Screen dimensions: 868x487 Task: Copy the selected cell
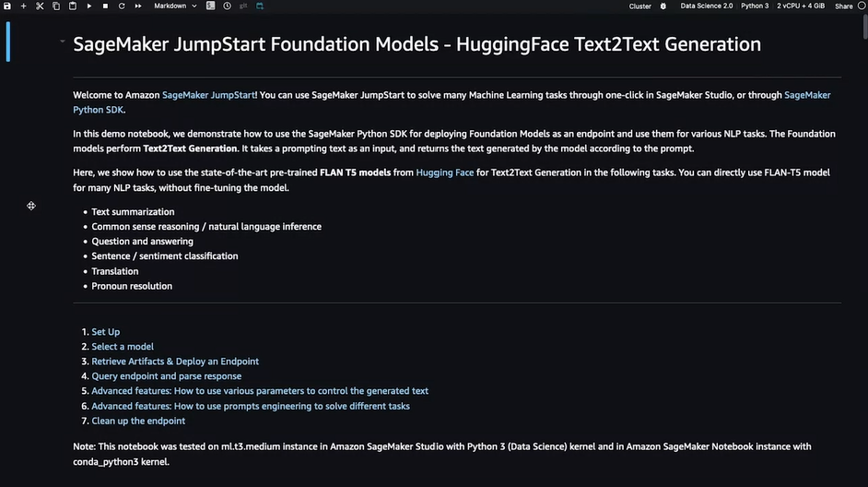coord(56,6)
